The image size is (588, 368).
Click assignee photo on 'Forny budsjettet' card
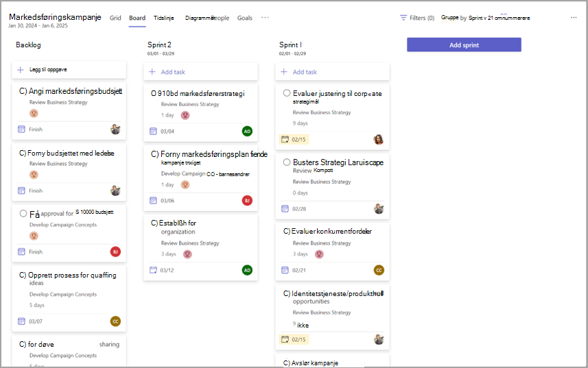pyautogui.click(x=115, y=191)
